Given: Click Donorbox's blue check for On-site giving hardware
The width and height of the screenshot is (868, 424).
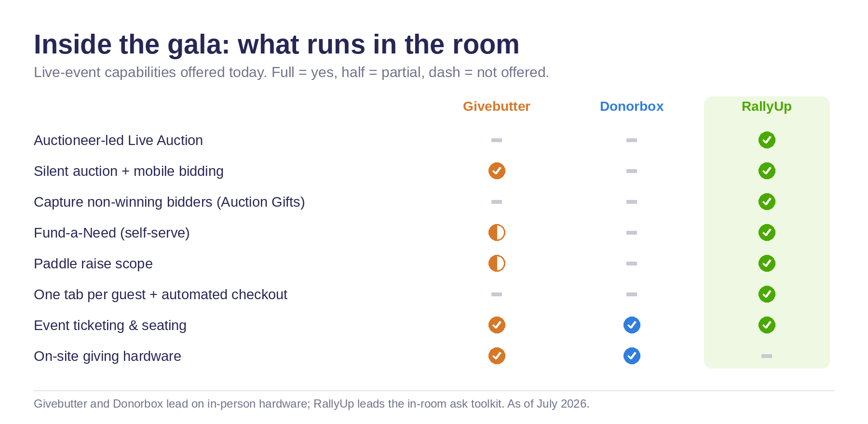Looking at the screenshot, I should (632, 356).
